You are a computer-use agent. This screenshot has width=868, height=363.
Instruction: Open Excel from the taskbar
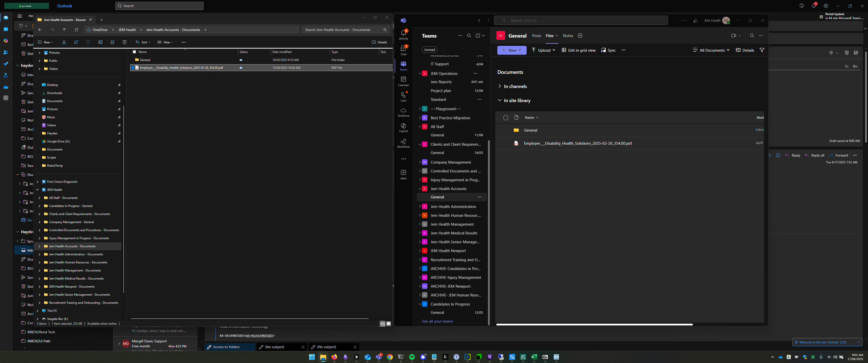(534, 357)
